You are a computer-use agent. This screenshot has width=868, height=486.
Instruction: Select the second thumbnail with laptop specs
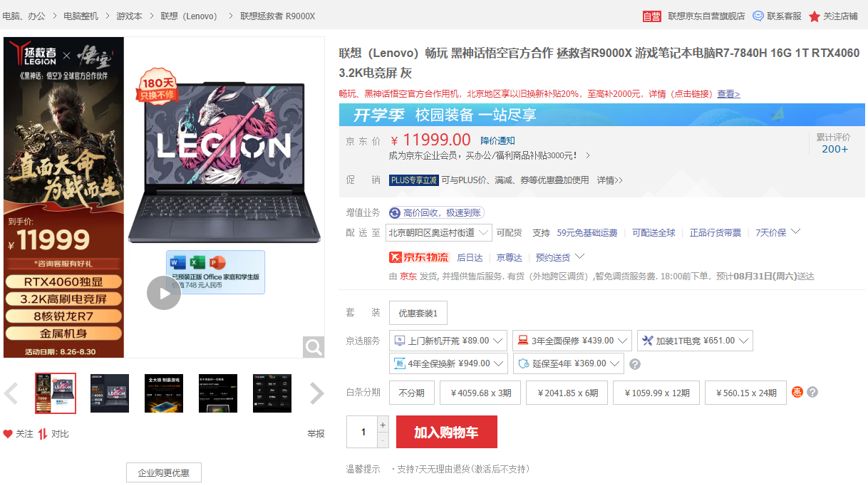point(110,393)
